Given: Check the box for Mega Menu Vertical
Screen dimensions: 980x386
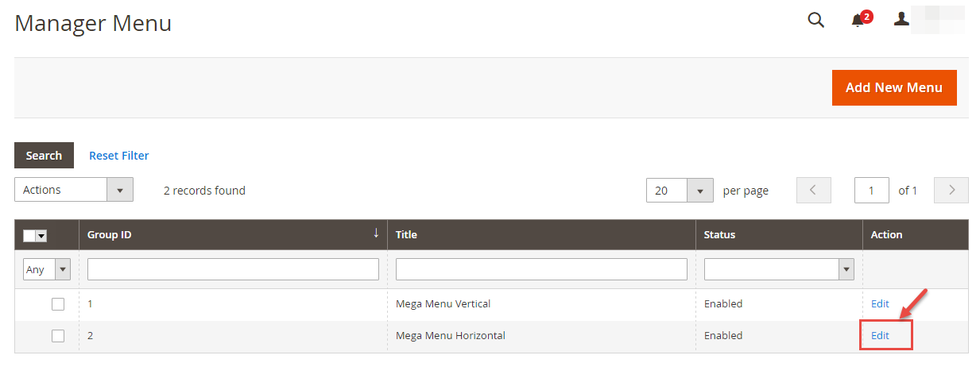Looking at the screenshot, I should [x=58, y=304].
